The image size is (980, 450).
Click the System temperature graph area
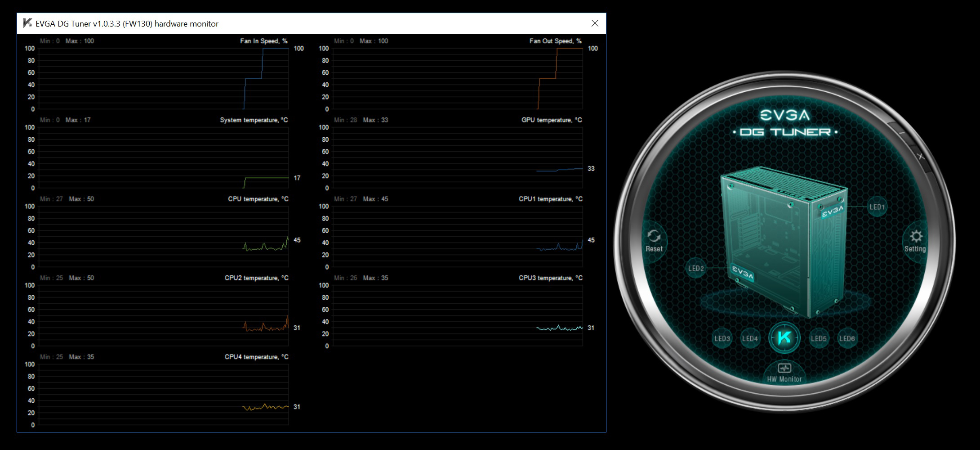[x=164, y=157]
